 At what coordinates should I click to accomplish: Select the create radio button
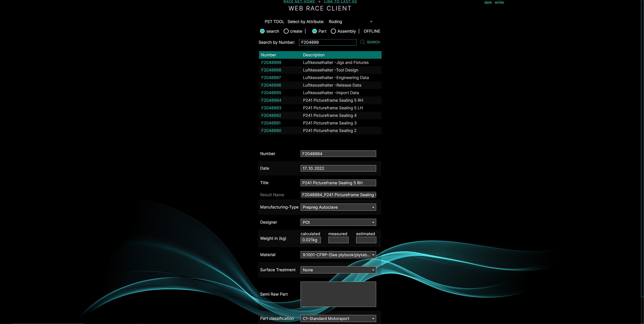(286, 31)
